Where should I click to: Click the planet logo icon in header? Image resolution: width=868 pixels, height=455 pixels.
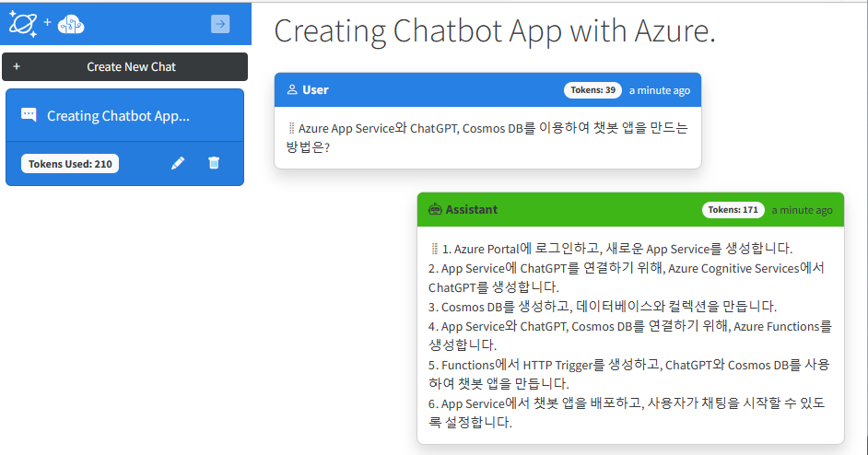[23, 24]
